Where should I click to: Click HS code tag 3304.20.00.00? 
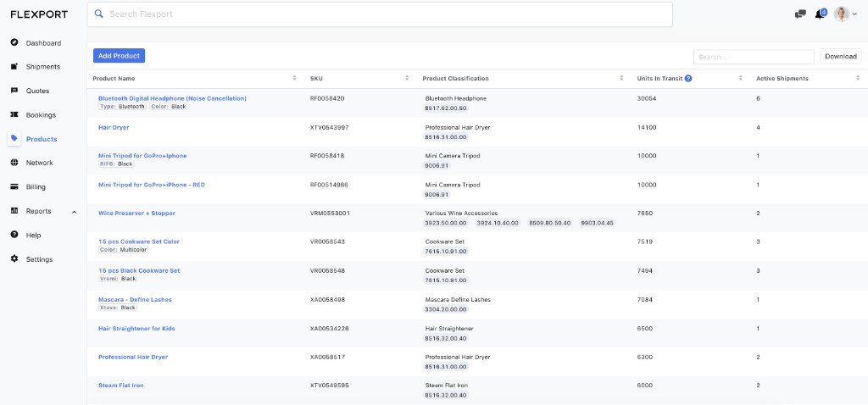point(446,309)
